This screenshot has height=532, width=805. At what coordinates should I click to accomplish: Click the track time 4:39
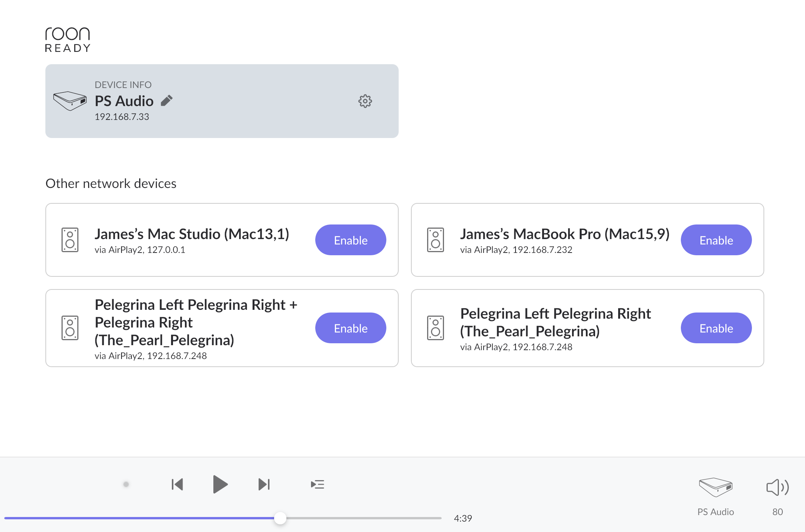(463, 518)
